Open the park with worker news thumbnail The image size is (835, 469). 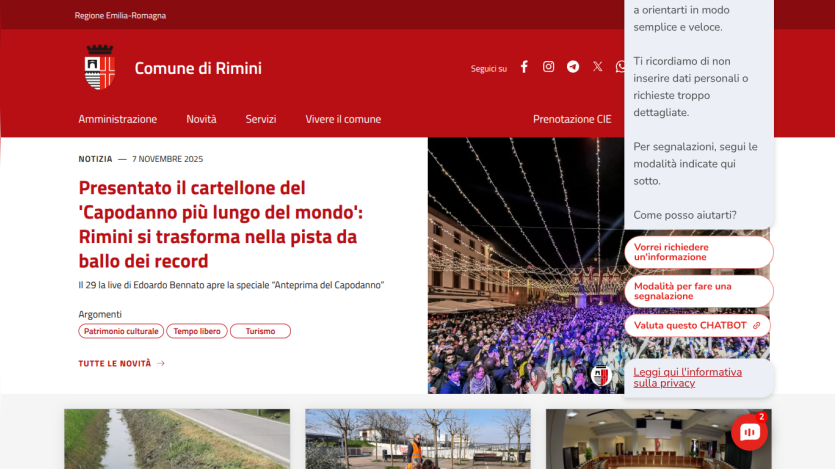[x=418, y=439]
